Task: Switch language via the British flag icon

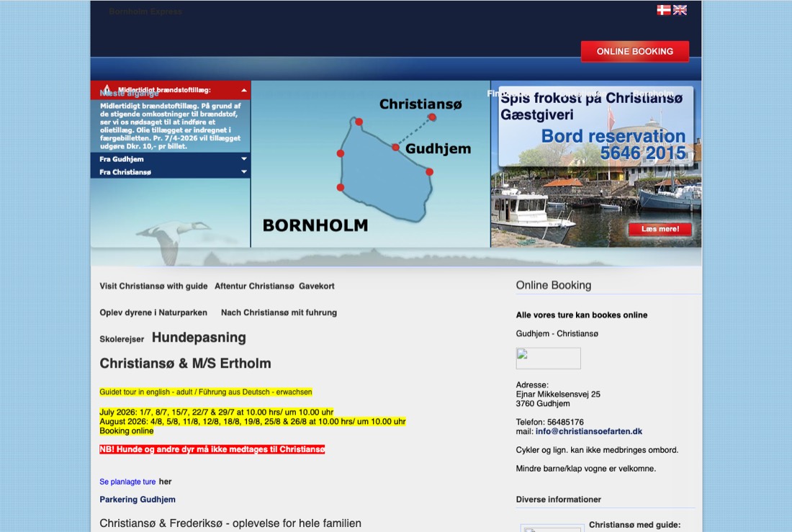Action: [x=680, y=10]
